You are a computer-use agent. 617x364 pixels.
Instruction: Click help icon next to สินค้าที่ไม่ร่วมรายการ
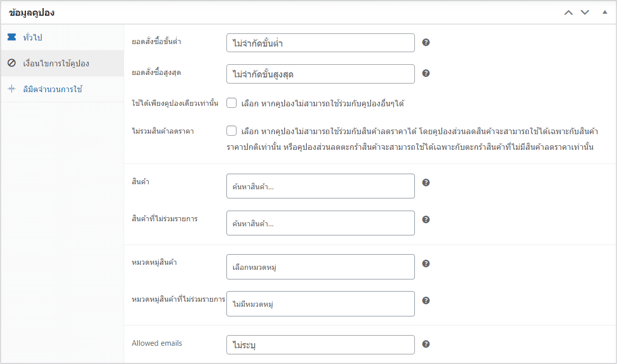[426, 219]
